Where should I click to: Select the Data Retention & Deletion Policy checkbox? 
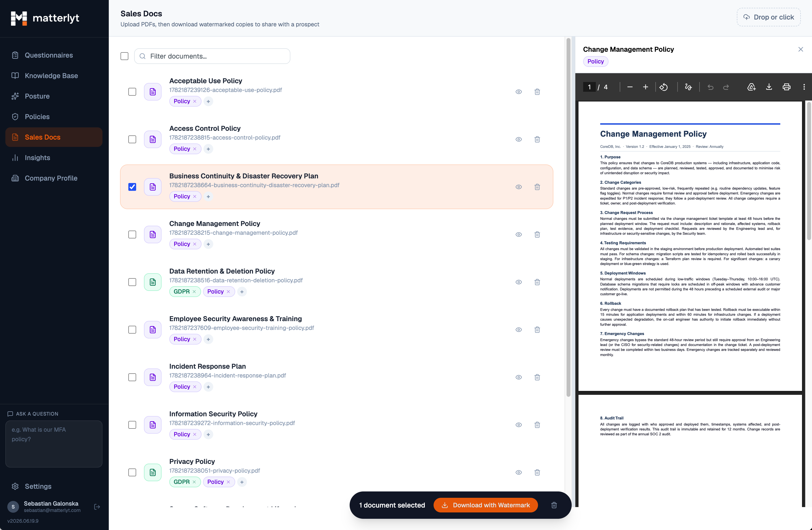[x=132, y=282]
